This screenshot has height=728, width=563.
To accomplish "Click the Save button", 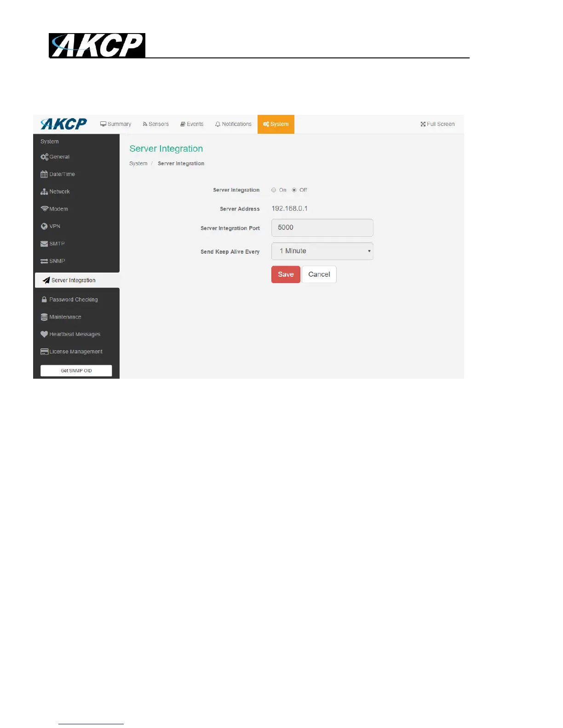I will (286, 274).
